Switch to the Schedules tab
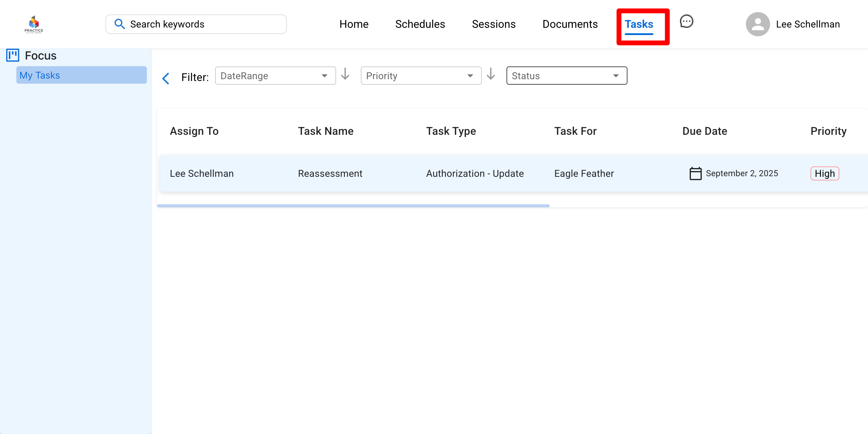Screen dimensions: 868x434 click(420, 24)
